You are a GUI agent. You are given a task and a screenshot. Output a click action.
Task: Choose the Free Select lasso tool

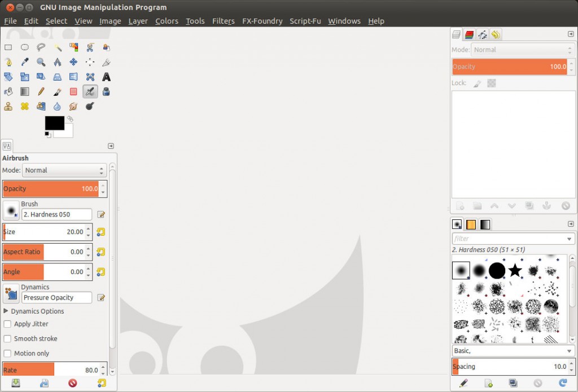pyautogui.click(x=41, y=47)
